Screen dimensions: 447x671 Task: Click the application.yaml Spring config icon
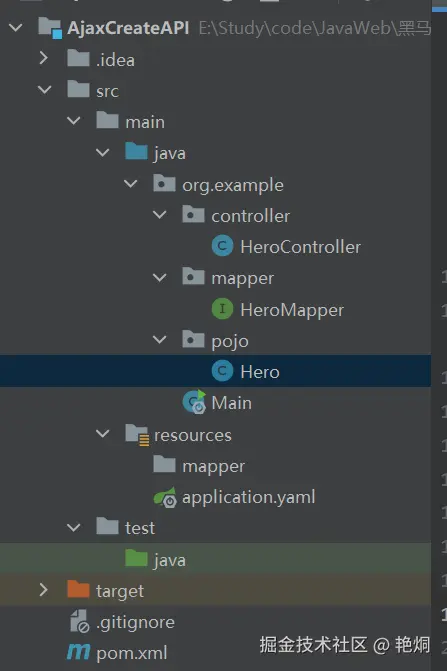pos(165,497)
